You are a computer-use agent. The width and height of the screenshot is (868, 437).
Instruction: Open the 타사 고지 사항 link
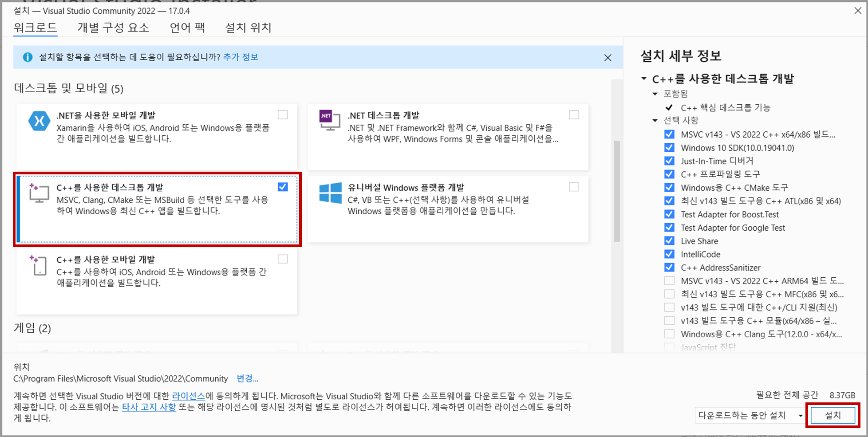[149, 407]
